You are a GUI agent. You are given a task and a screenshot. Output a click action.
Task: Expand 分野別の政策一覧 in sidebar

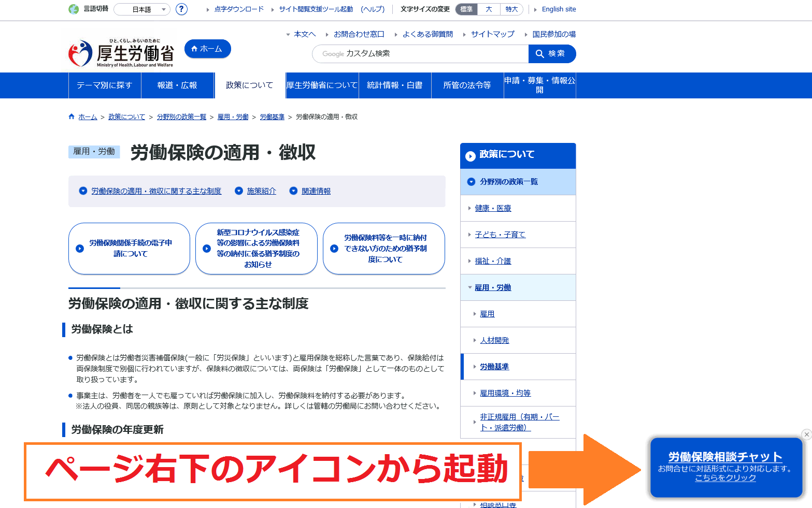471,182
